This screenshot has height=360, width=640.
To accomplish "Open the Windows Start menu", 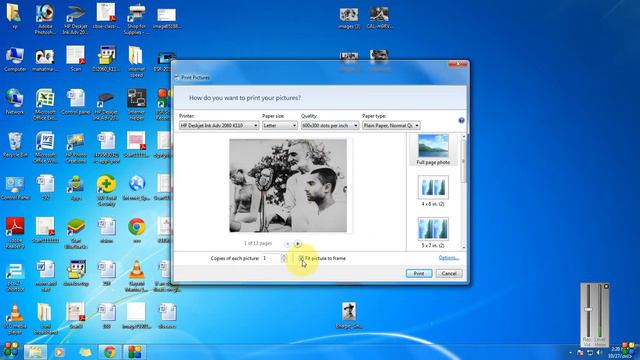I will tap(11, 351).
